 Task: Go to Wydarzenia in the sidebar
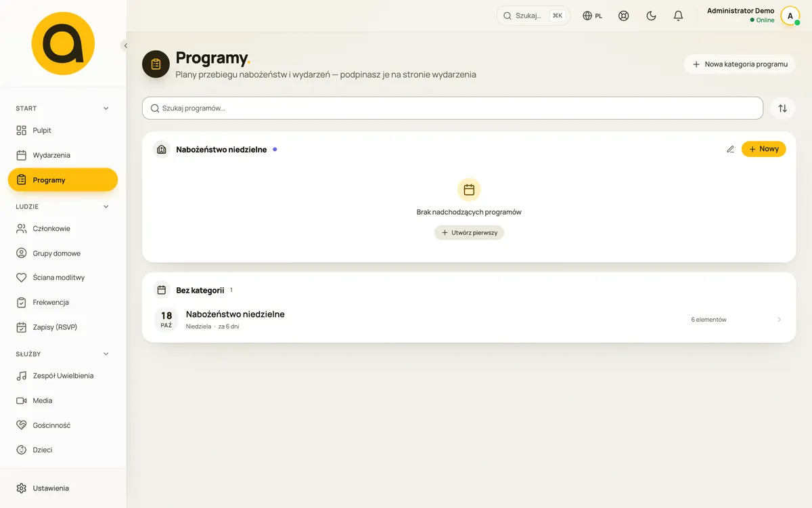[63, 155]
